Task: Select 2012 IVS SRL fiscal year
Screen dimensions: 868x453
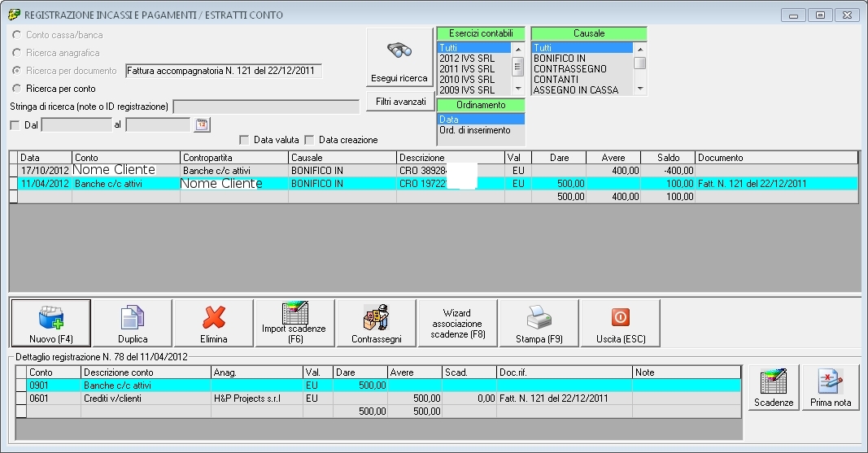Action: [473, 59]
